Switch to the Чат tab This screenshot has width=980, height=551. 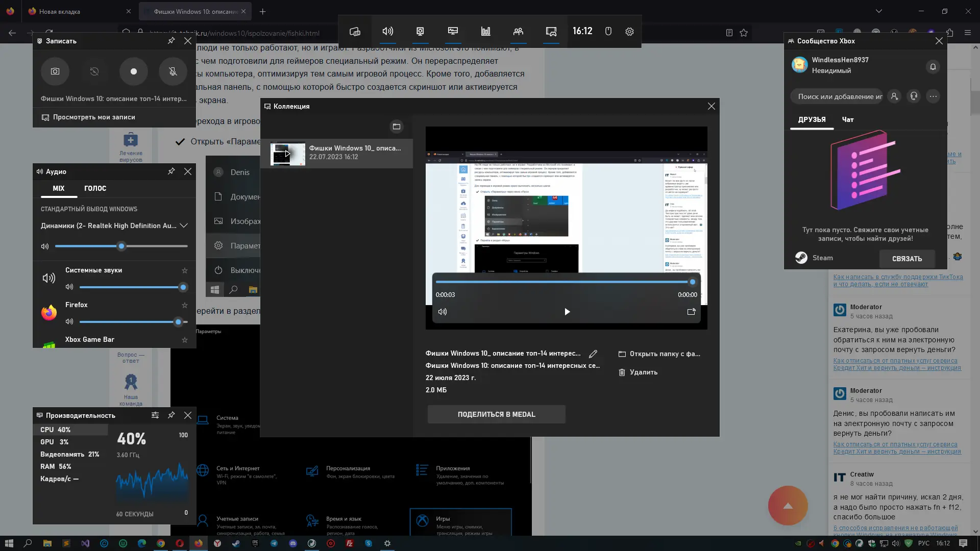(x=848, y=120)
